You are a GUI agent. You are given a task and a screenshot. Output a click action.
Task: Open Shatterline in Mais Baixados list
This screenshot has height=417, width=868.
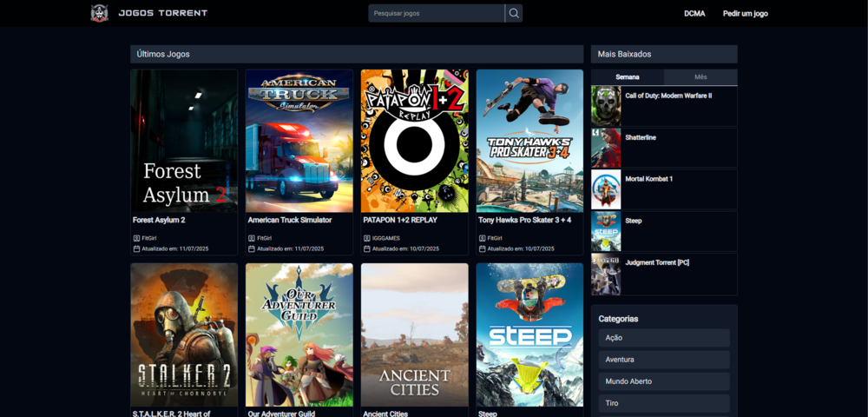[x=664, y=148]
